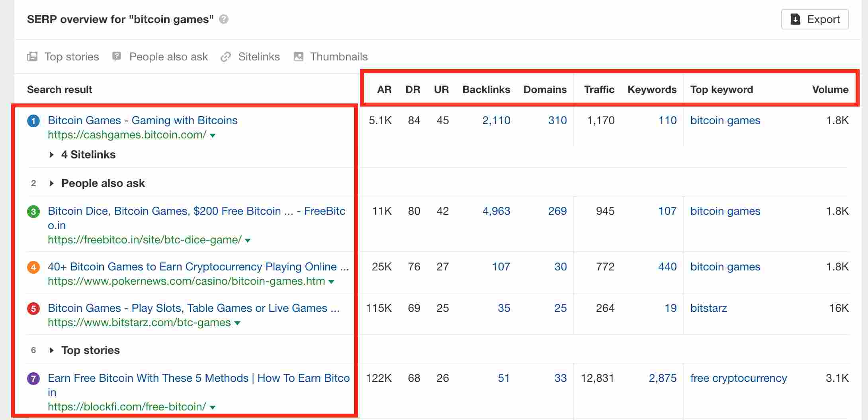Open the 269 domains value
Image resolution: width=868 pixels, height=420 pixels.
tap(557, 211)
